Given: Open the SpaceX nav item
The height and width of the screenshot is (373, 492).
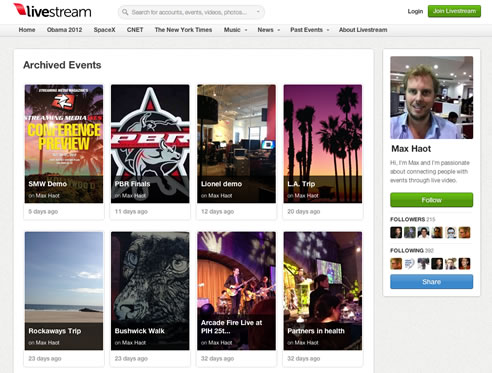Looking at the screenshot, I should 104,30.
